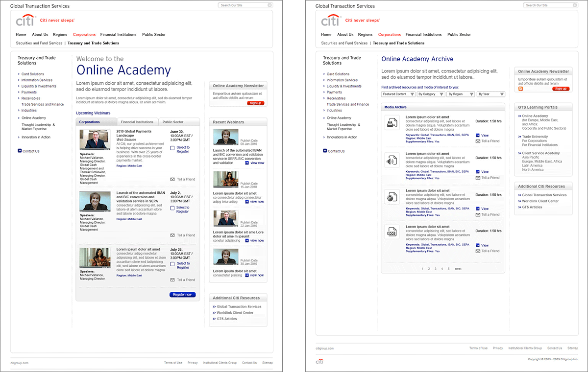Click the RSS feed icon in the Archive newsletter box
Screen dimensions: 588x372
(x=521, y=89)
